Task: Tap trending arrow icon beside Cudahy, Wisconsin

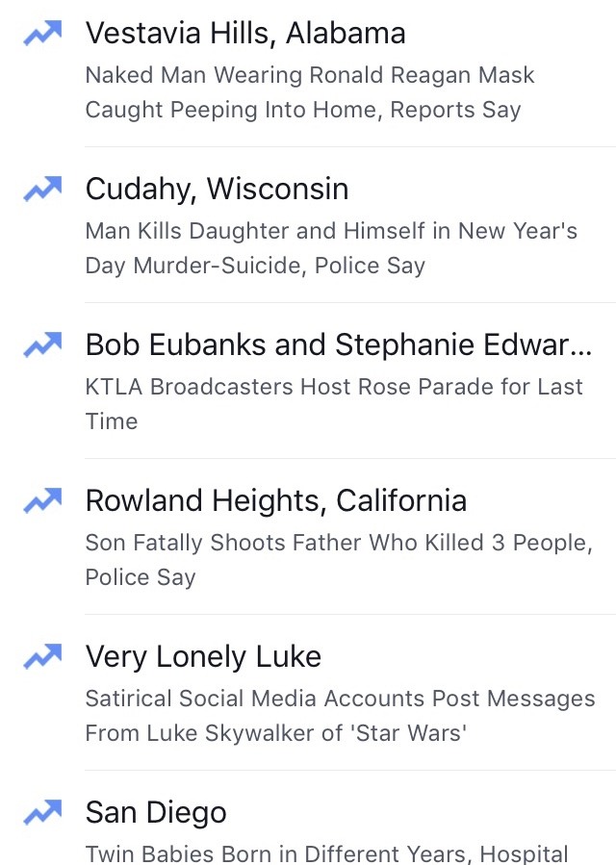Action: coord(42,190)
